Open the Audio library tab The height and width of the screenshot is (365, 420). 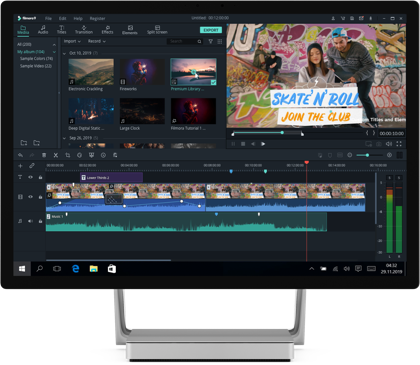coord(43,30)
